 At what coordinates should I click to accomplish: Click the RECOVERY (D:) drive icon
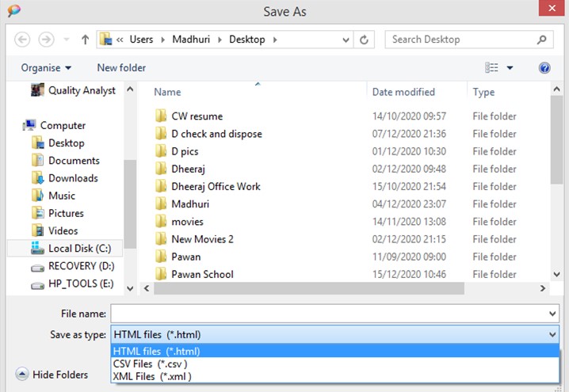pyautogui.click(x=37, y=268)
